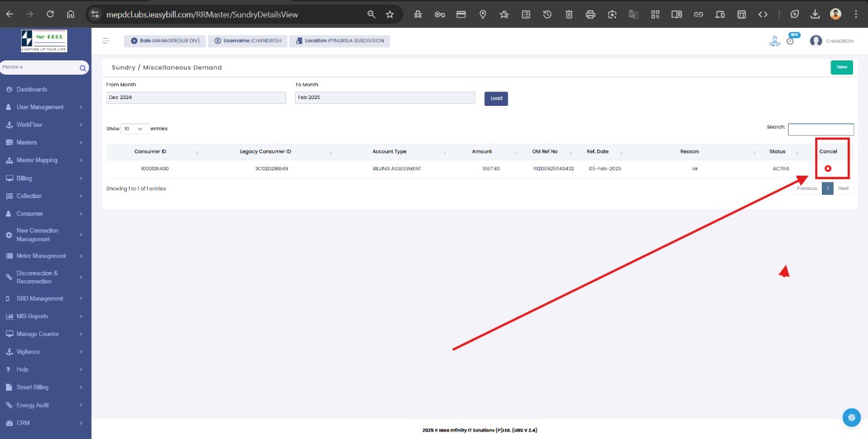Click the browser address bar URL

pos(202,14)
